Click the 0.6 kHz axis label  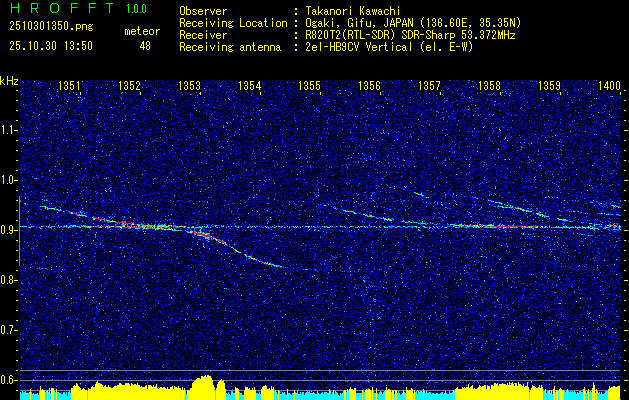[8, 380]
